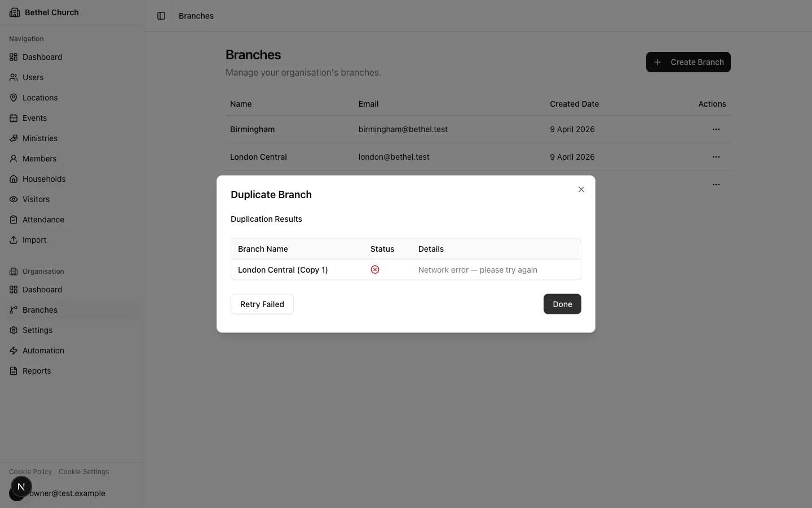Toggle the sidebar panel icon
Viewport: 812px width, 508px height.
coord(161,16)
